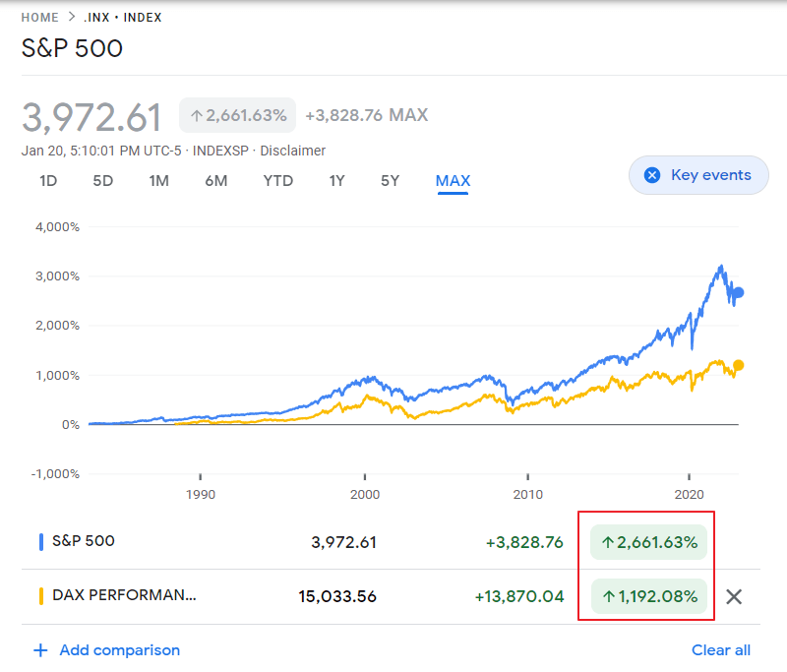The image size is (787, 672).
Task: Open the DAX PERFORMAN... comparison row
Action: click(124, 595)
